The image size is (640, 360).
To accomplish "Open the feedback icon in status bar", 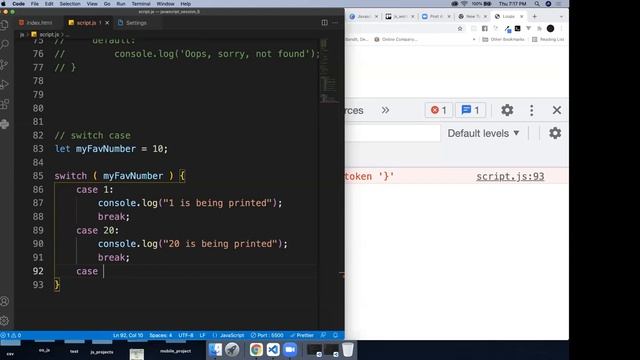I will tap(323, 335).
